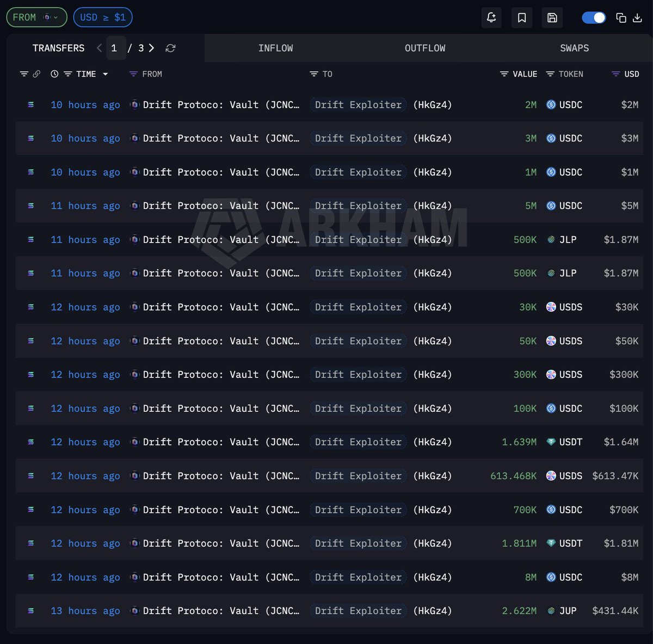Image resolution: width=653 pixels, height=644 pixels.
Task: Click the bookmark icon
Action: click(x=522, y=18)
